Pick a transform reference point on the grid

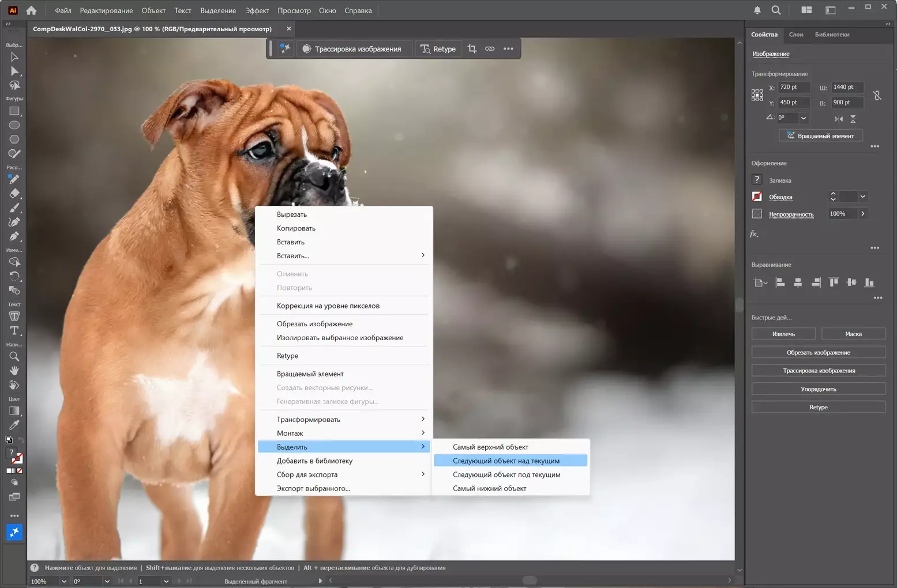click(757, 95)
